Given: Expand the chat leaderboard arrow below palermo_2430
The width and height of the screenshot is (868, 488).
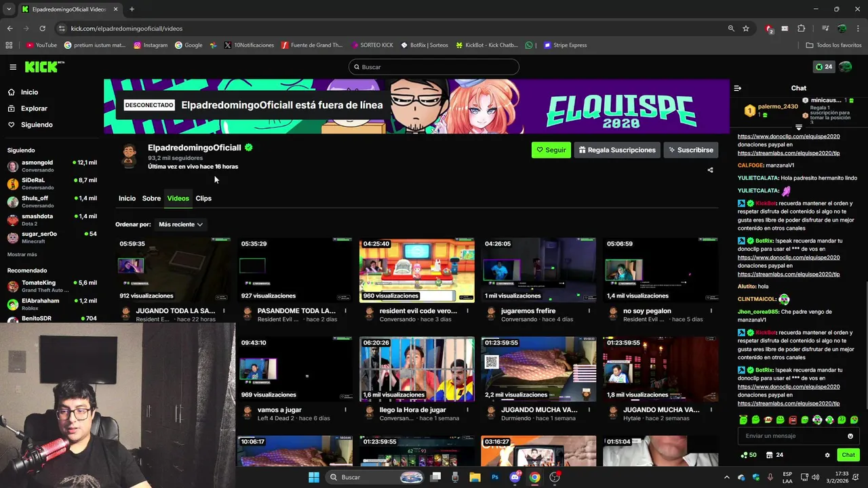Looking at the screenshot, I should (799, 127).
